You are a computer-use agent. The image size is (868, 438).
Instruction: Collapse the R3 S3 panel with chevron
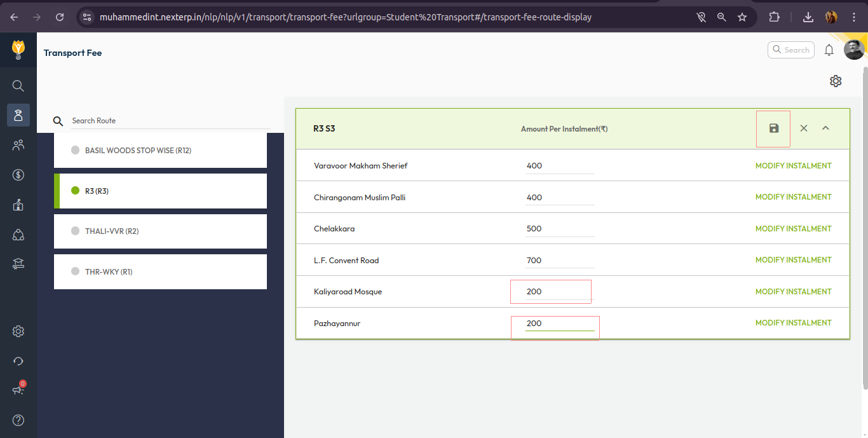tap(825, 128)
